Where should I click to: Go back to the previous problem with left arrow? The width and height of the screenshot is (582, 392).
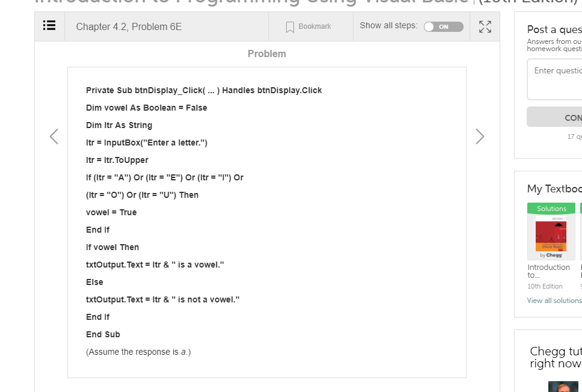click(x=54, y=136)
